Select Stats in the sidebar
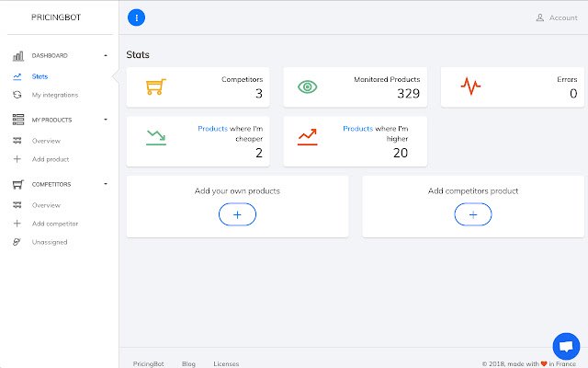The height and width of the screenshot is (368, 588). (40, 76)
